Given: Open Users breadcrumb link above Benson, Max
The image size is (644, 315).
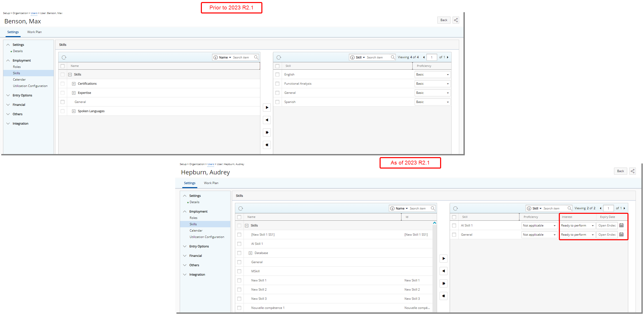Looking at the screenshot, I should 34,13.
